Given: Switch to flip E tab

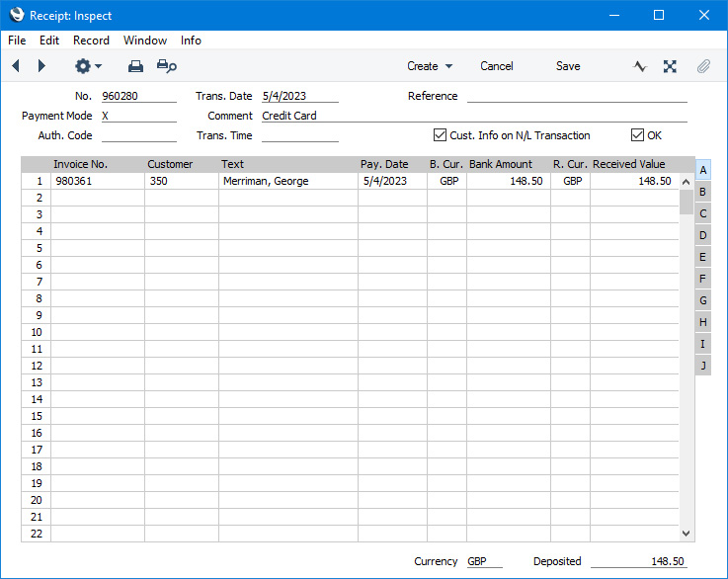Looking at the screenshot, I should tap(703, 257).
